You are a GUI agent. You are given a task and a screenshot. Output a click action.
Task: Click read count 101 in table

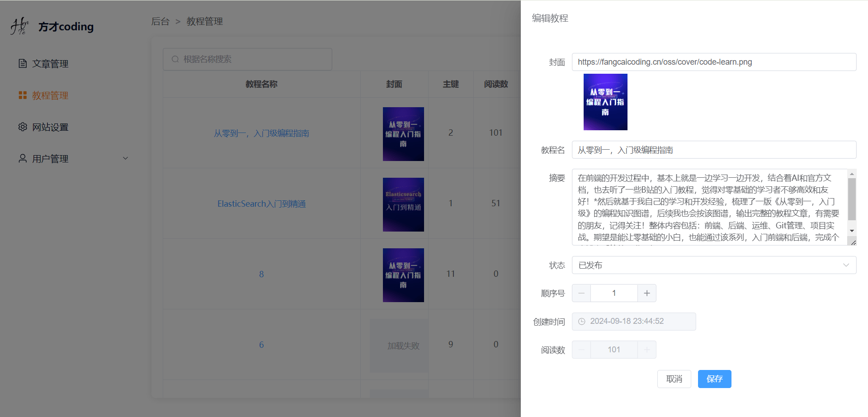[496, 133]
